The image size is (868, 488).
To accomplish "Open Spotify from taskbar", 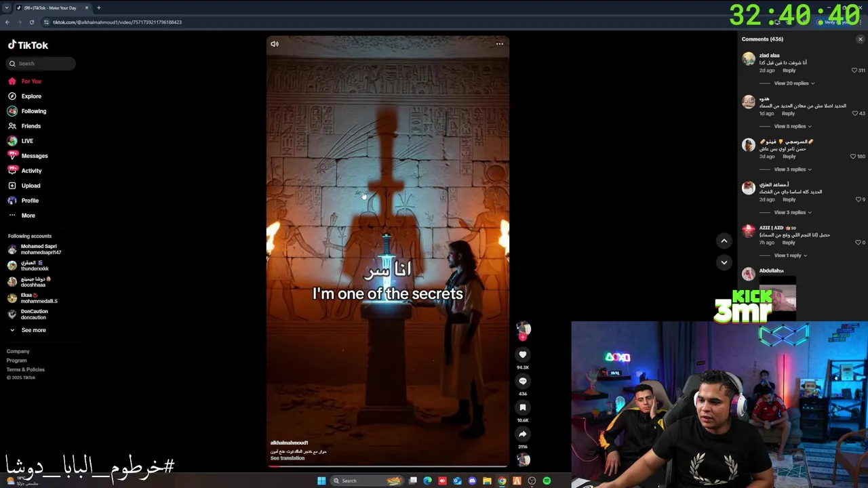I will tap(547, 481).
